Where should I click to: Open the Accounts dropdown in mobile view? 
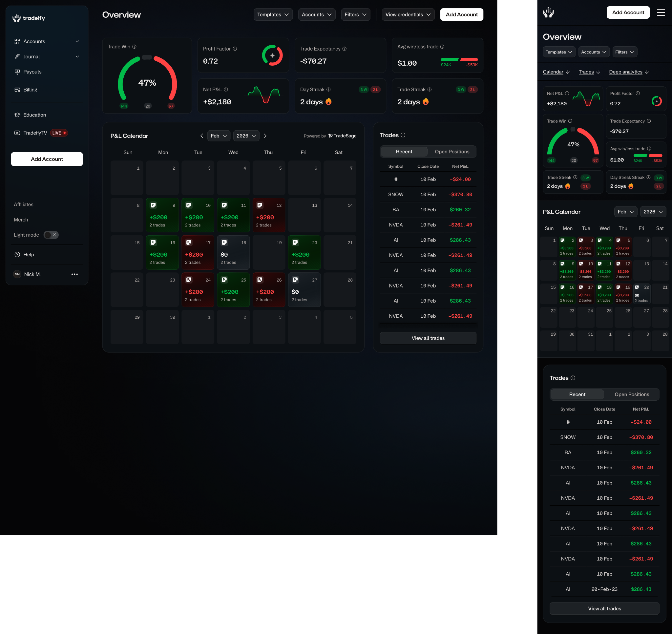(x=594, y=52)
